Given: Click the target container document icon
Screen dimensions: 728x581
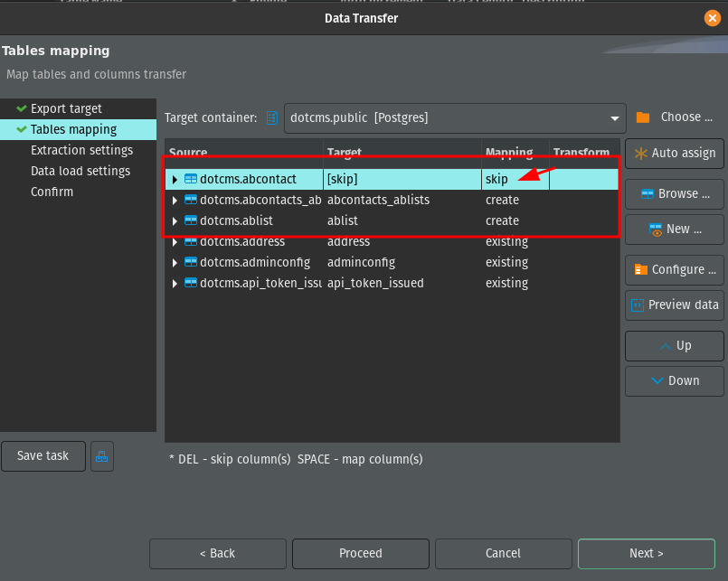Looking at the screenshot, I should 271,117.
